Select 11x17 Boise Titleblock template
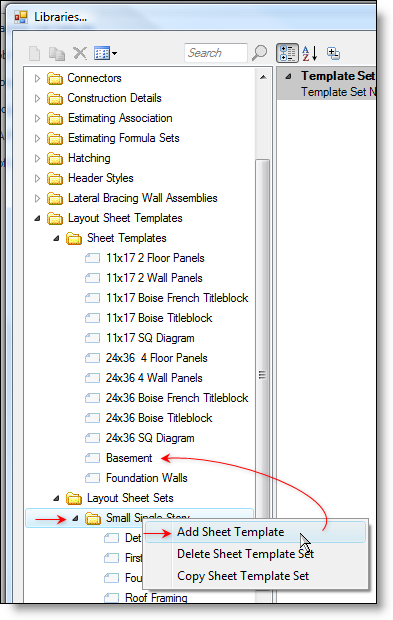Viewport: 393px width, 620px height. (x=159, y=318)
